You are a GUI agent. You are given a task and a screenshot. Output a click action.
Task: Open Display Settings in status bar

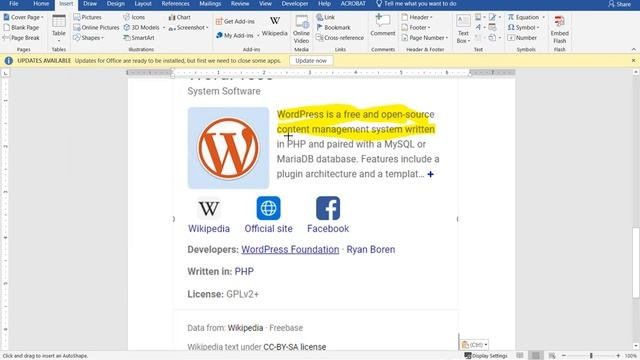coord(486,356)
